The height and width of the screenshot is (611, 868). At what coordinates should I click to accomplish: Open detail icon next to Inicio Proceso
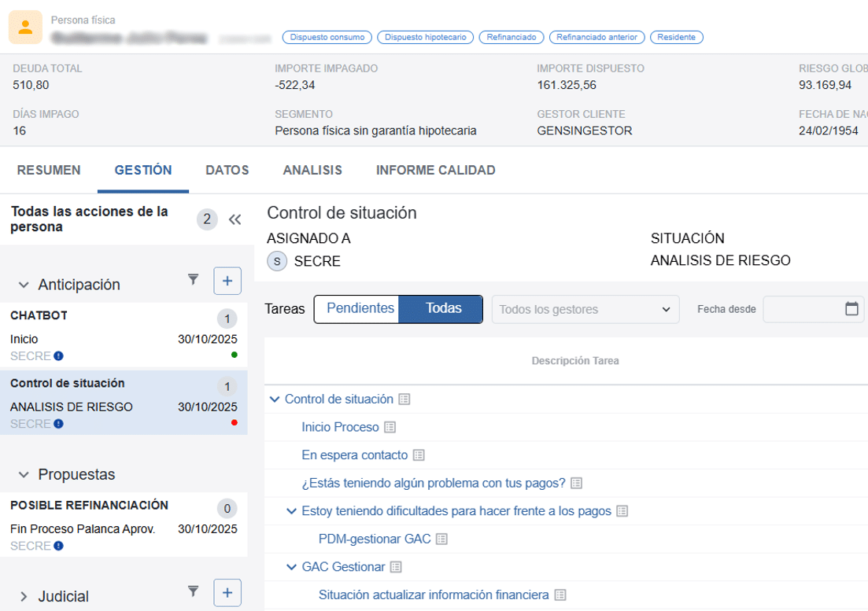(390, 428)
